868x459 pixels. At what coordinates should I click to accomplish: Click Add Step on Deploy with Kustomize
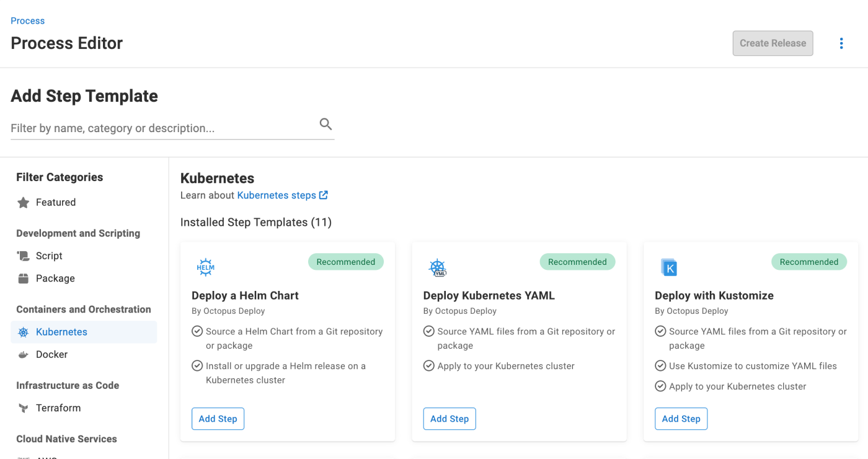[x=681, y=419]
